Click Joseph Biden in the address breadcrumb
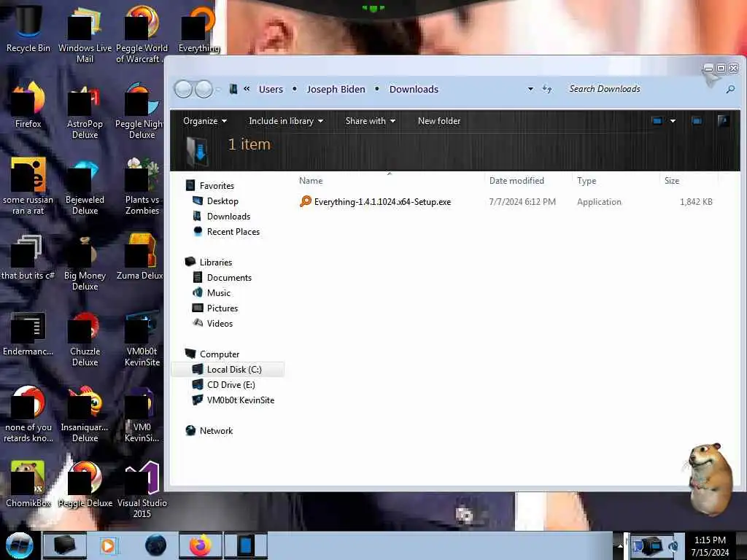This screenshot has height=560, width=747. pos(336,89)
